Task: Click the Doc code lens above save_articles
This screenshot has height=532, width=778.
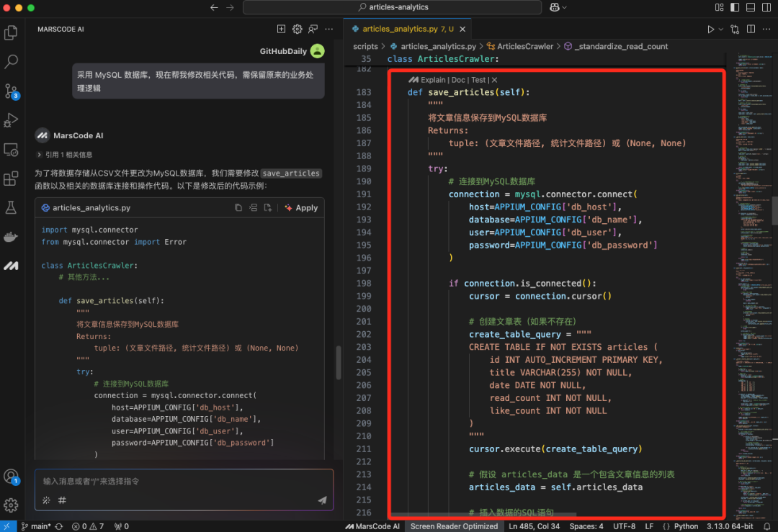Action: [x=458, y=80]
